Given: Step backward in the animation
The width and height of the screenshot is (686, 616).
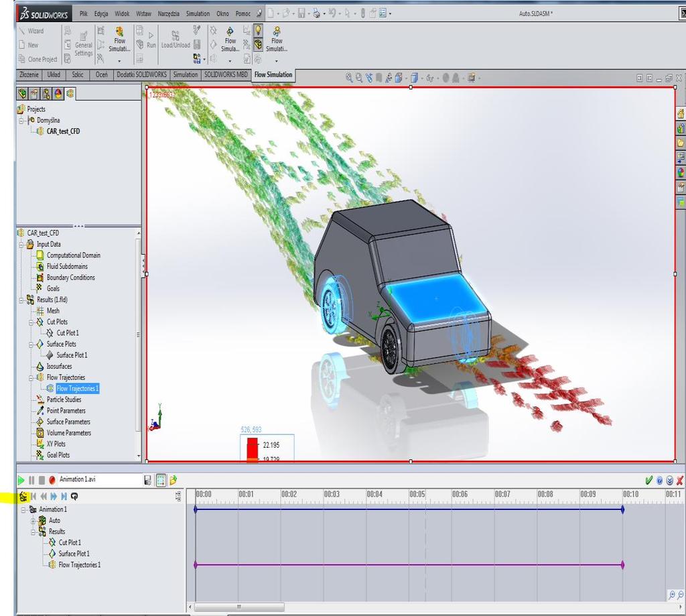Looking at the screenshot, I should tap(44, 496).
